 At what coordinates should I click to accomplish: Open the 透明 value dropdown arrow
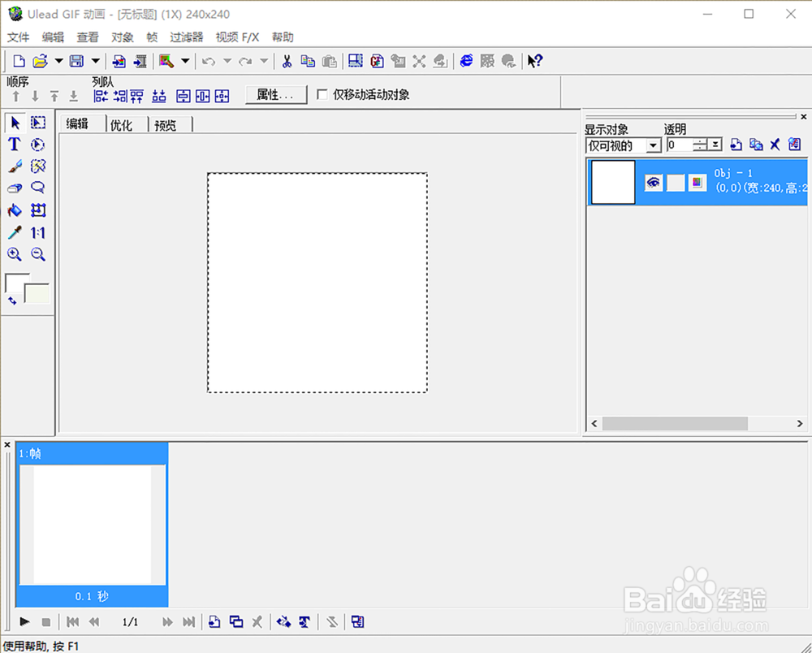point(715,145)
